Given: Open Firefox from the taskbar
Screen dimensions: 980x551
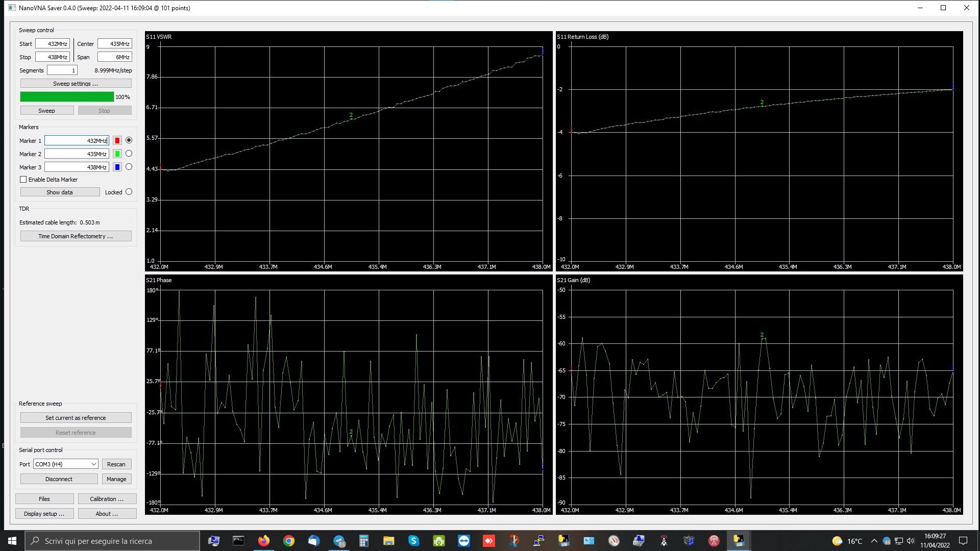Looking at the screenshot, I should (263, 541).
